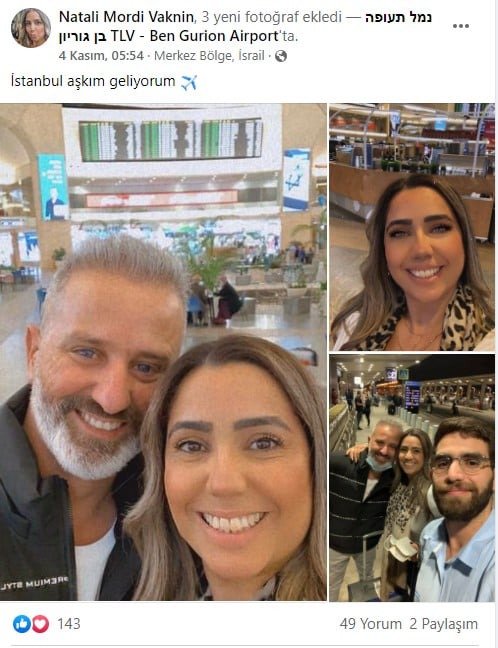
Task: Click the Hebrew airport name link
Action: 398,17
